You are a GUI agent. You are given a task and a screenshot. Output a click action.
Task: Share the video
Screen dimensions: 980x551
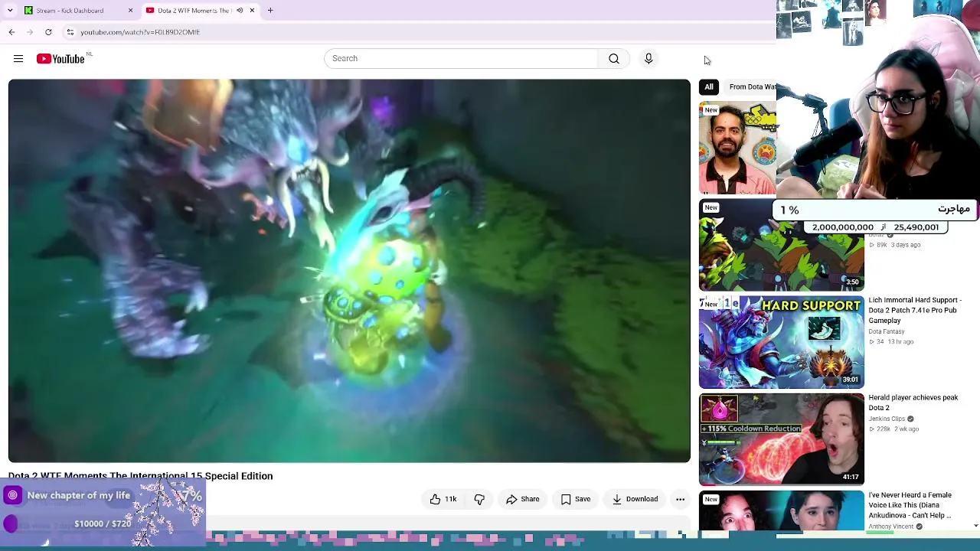[x=523, y=500]
